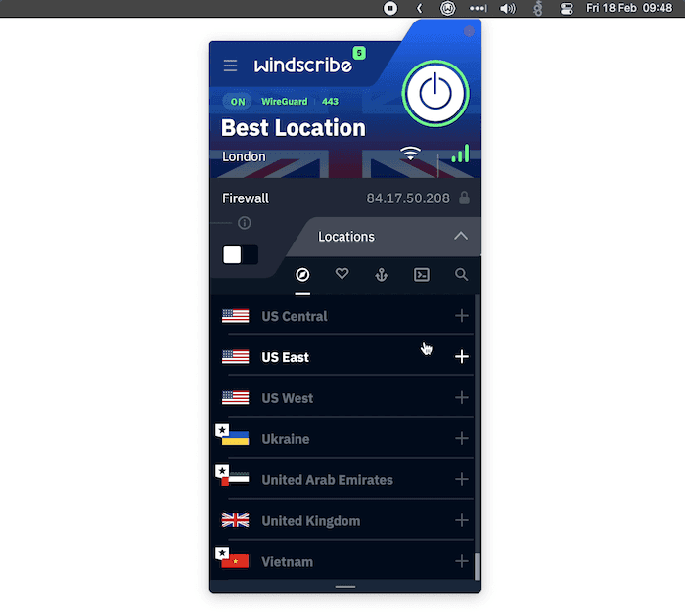The image size is (685, 616).
Task: Click the 443 port label
Action: tap(330, 102)
